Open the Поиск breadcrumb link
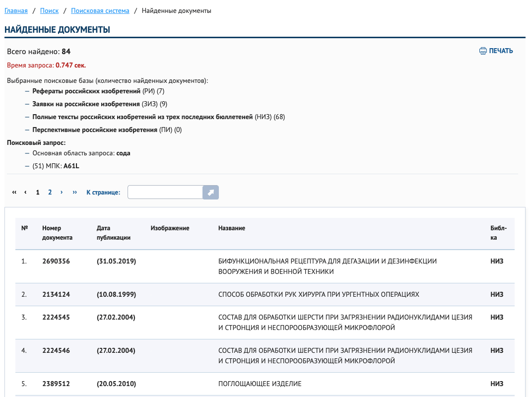Viewport: 532px width, 397px height. [x=50, y=11]
